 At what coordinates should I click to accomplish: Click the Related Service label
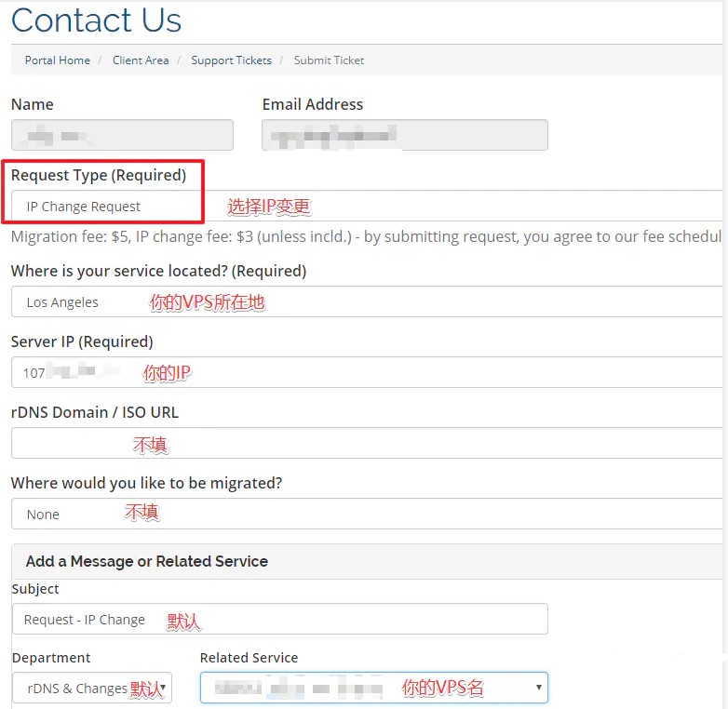[249, 658]
